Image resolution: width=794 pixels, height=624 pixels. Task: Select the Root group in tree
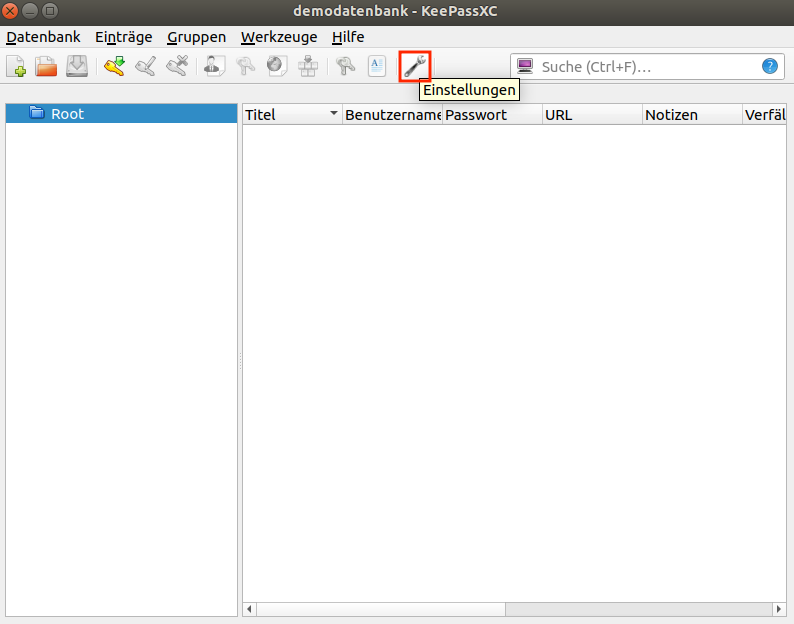67,114
